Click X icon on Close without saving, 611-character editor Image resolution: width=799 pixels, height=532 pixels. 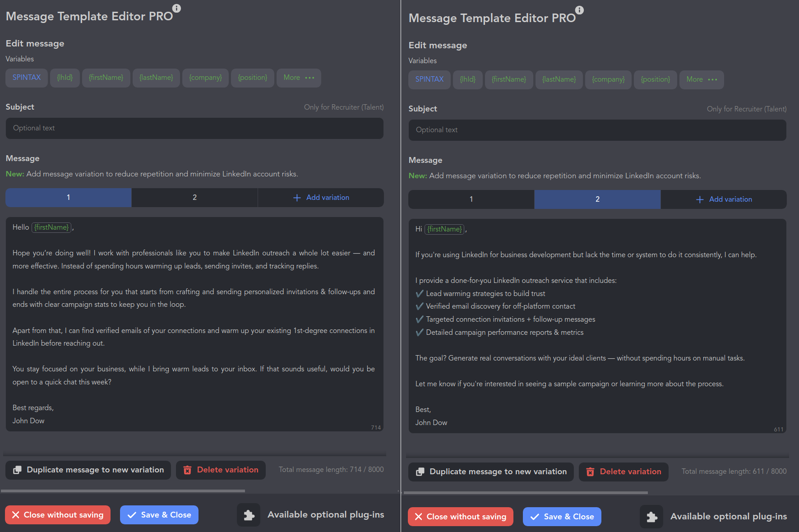(418, 517)
